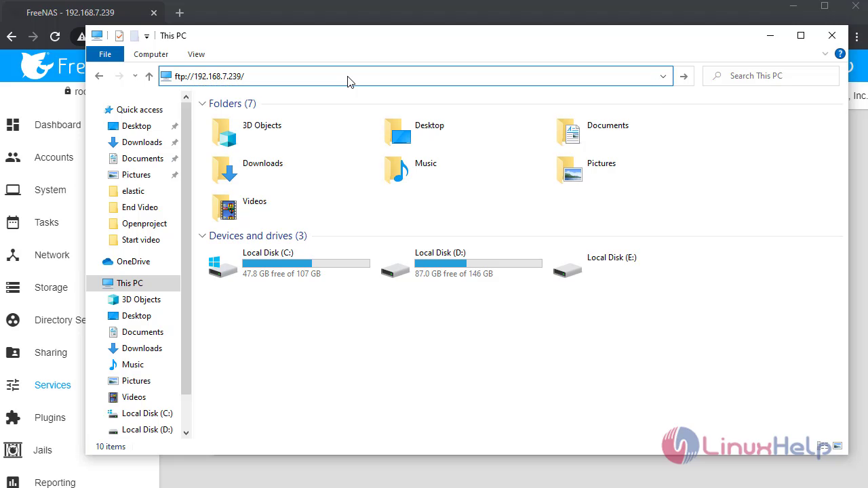
Task: Click the New folder quick access toolbar icon
Action: pyautogui.click(x=134, y=36)
